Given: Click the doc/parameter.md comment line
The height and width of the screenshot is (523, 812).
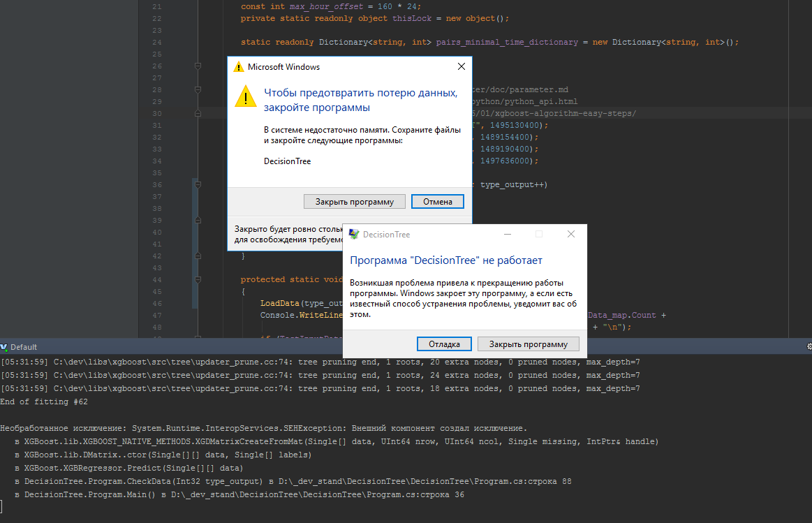Looking at the screenshot, I should point(520,89).
